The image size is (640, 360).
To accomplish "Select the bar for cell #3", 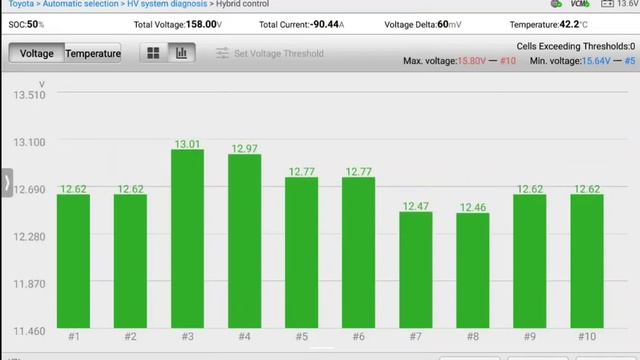I will (x=187, y=239).
